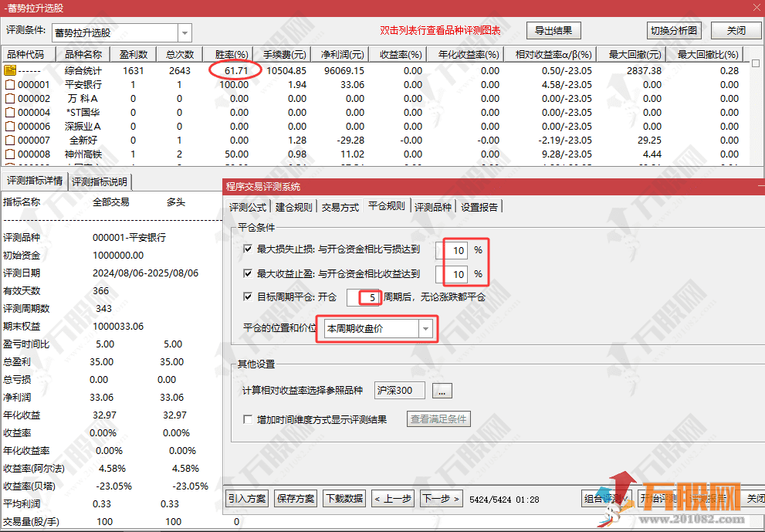Click the 盈利数 column header
The width and height of the screenshot is (765, 532).
tap(134, 54)
